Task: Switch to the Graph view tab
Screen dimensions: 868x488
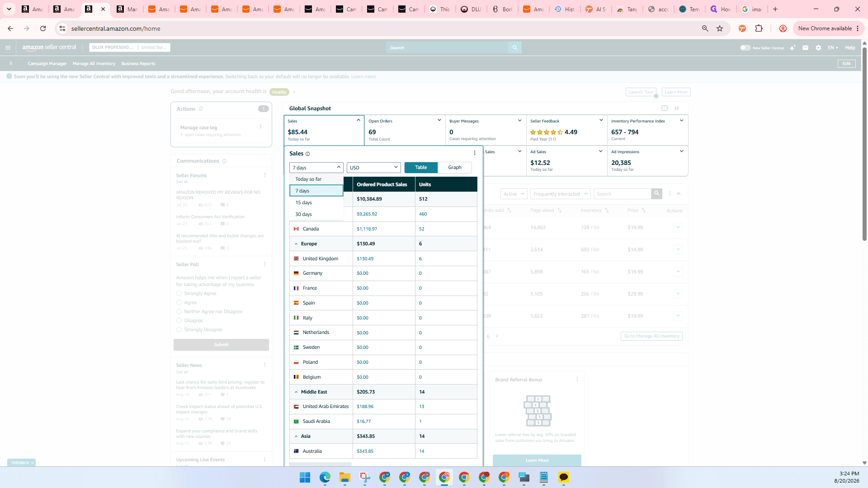Action: click(455, 168)
